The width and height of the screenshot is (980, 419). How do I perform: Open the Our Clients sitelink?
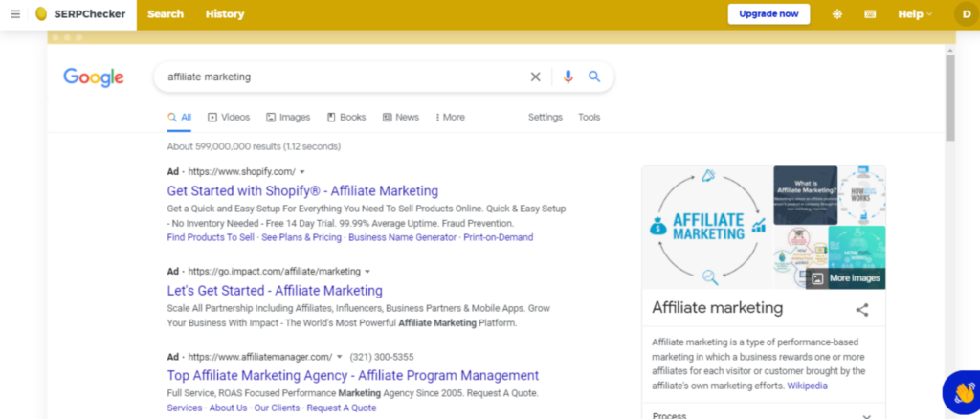click(x=277, y=408)
